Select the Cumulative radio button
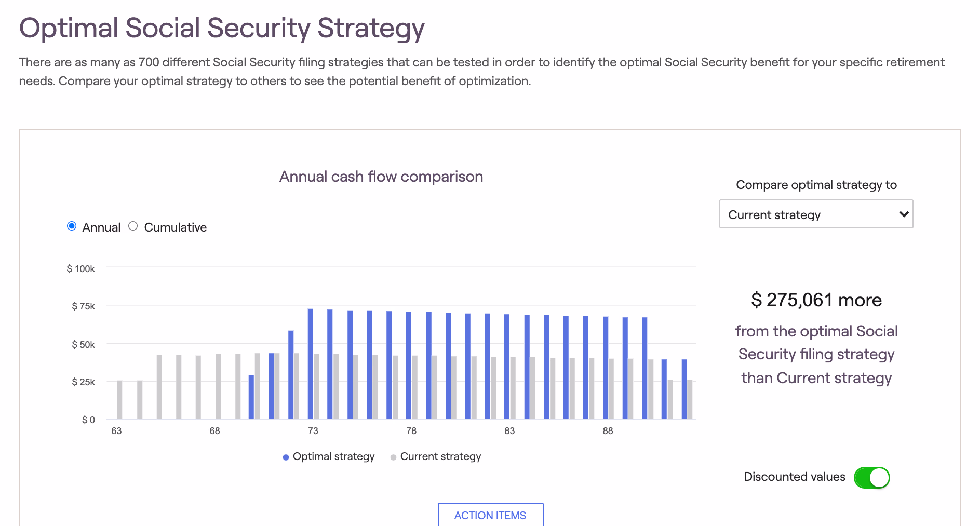980x526 pixels. click(133, 226)
